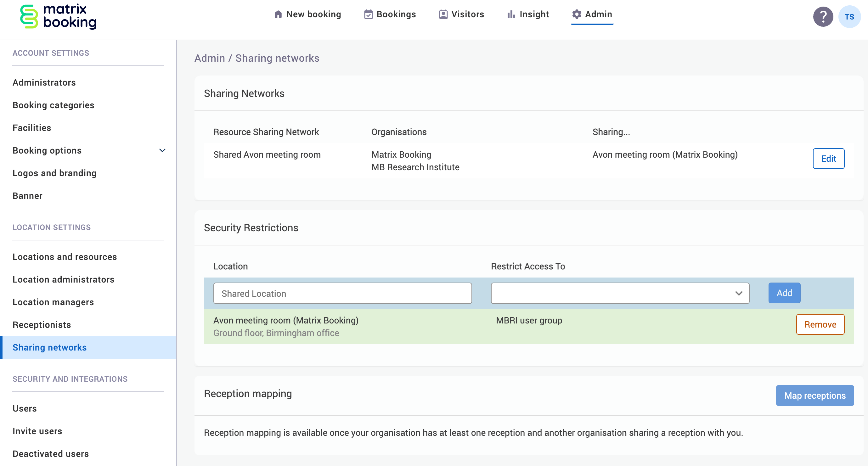Remove the Avon meeting room restriction
Image resolution: width=868 pixels, height=466 pixels.
pyautogui.click(x=820, y=324)
